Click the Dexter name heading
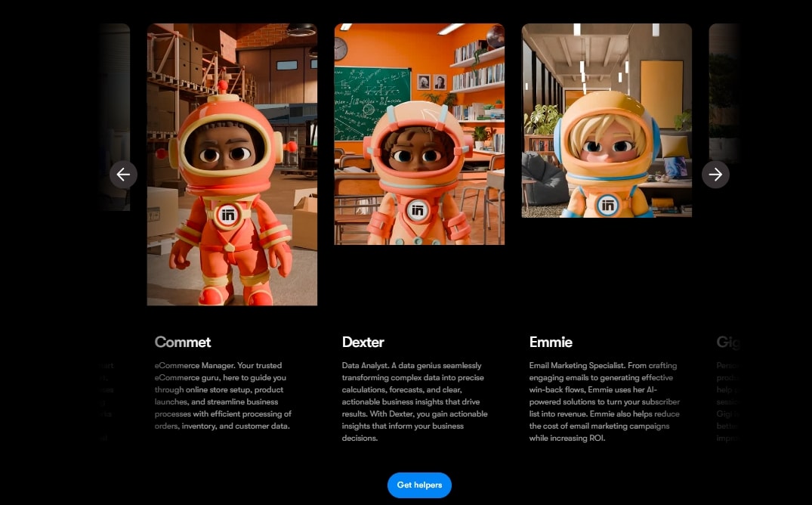 [363, 342]
